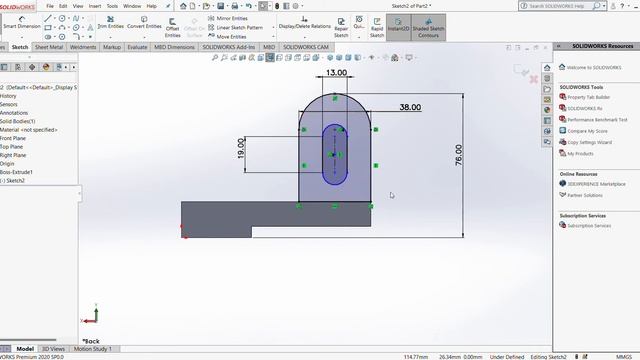
Task: Switch to the MBD Dimensions tab
Action: 174,47
